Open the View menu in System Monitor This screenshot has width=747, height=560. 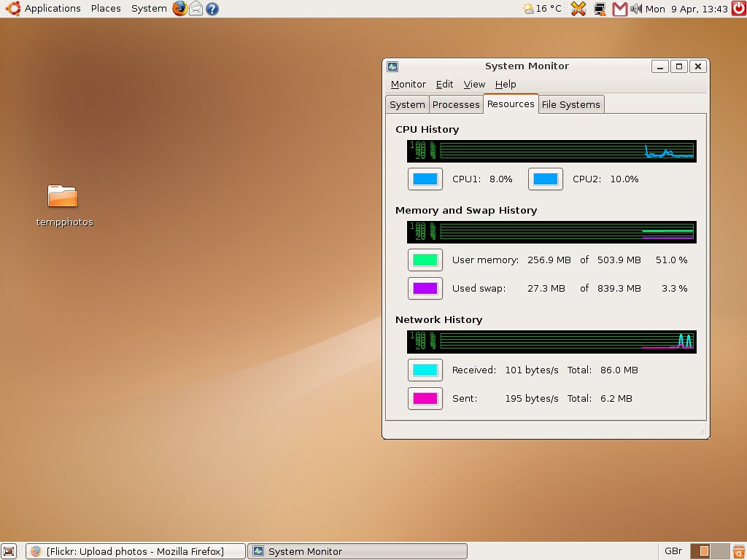(474, 84)
